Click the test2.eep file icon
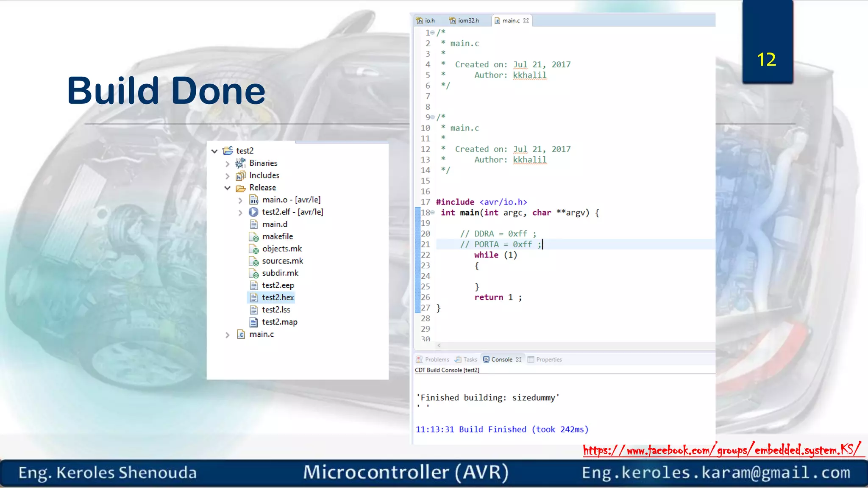 pyautogui.click(x=254, y=285)
